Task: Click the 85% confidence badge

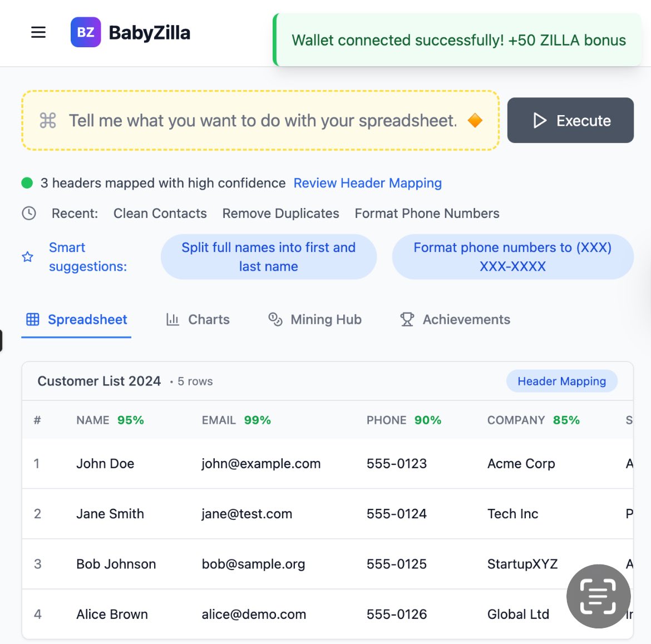Action: (x=566, y=420)
